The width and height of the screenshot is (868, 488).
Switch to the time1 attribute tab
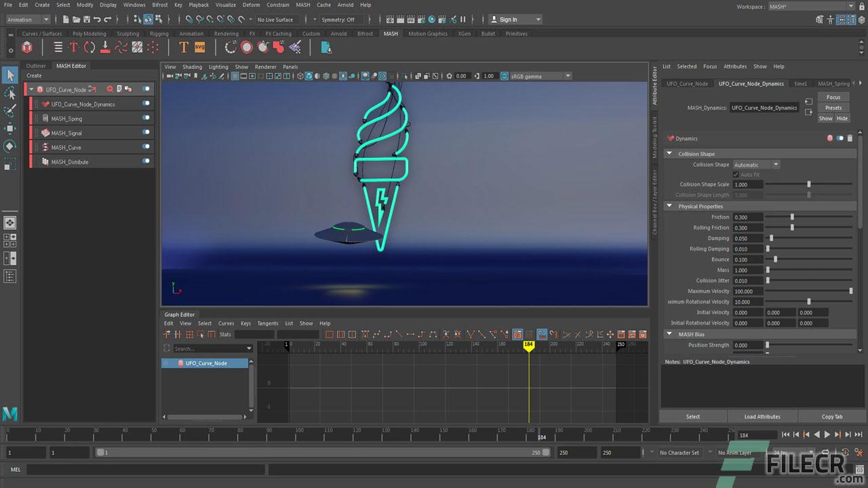tap(801, 83)
